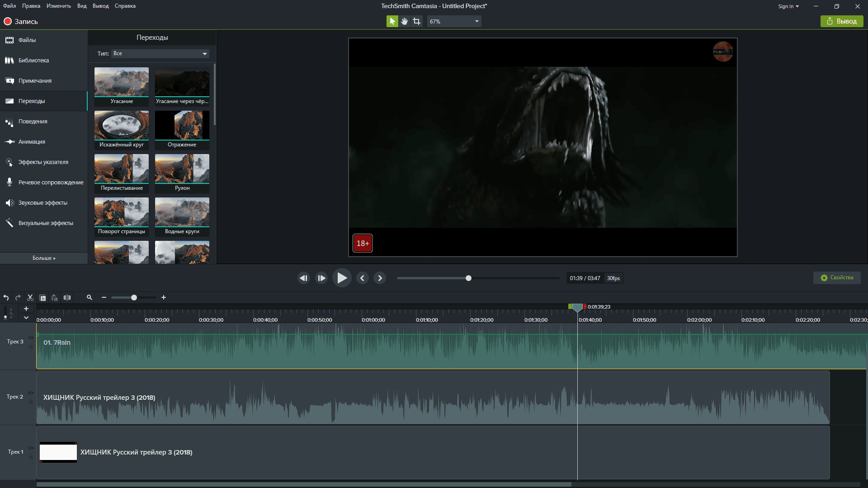
Task: Jump to previous clip marker
Action: [362, 278]
